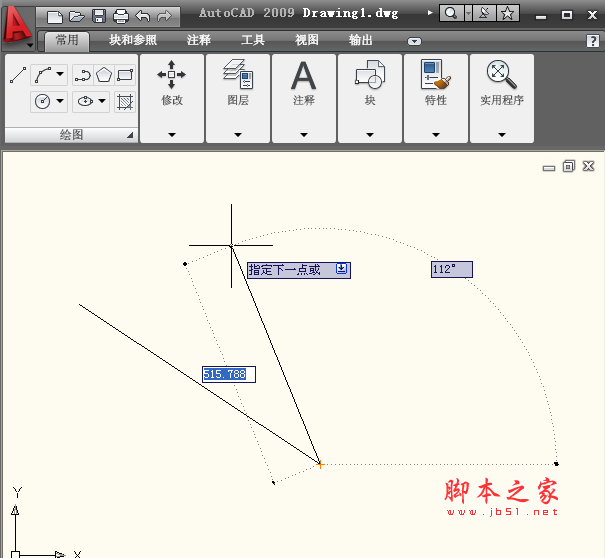Undo the last action
Image resolution: width=605 pixels, height=558 pixels.
tap(143, 16)
